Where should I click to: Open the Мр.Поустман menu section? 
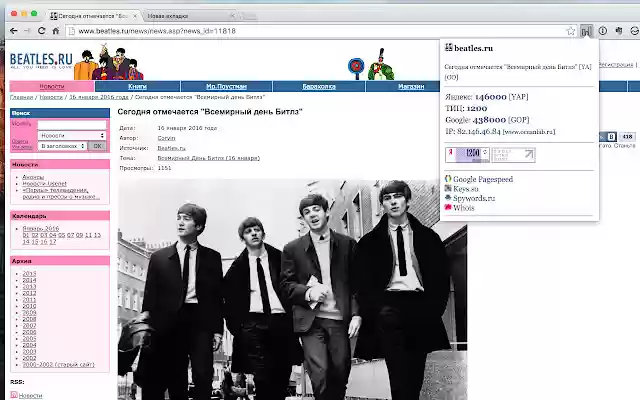point(227,86)
